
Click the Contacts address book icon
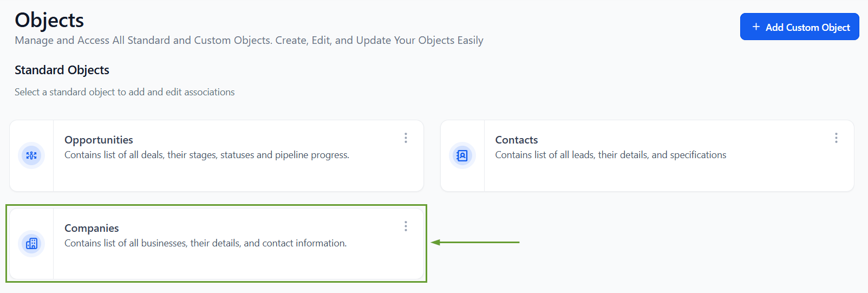point(462,155)
